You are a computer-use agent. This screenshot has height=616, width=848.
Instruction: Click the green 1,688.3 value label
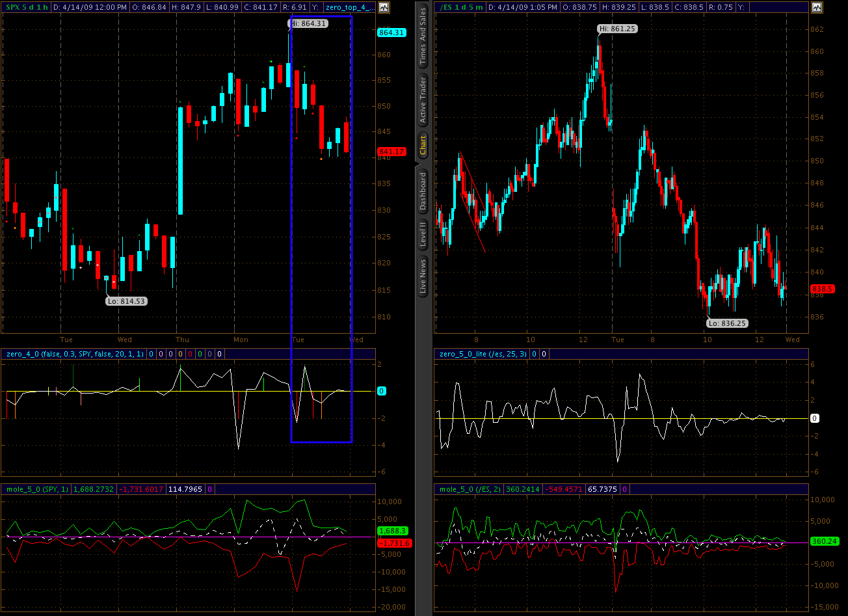[391, 531]
